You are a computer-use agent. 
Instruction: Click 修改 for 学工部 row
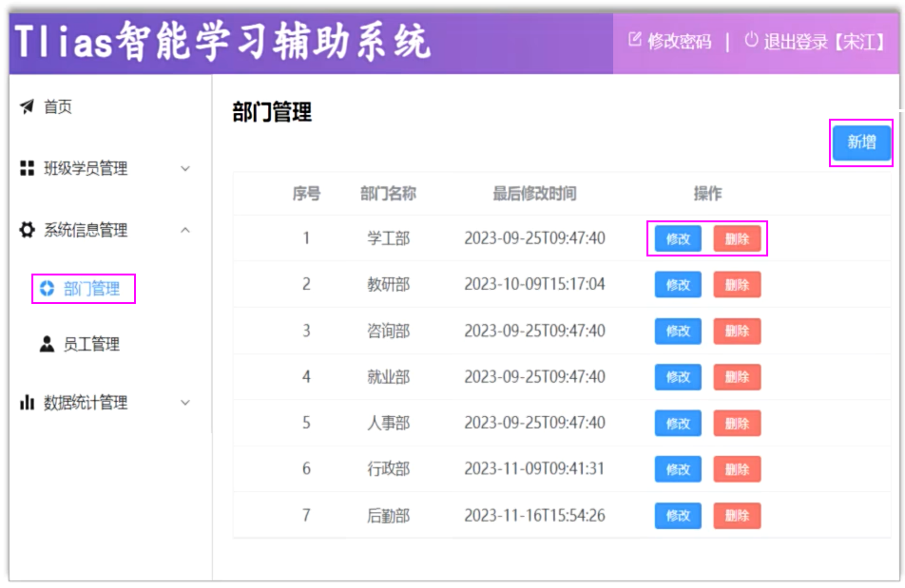tap(678, 238)
